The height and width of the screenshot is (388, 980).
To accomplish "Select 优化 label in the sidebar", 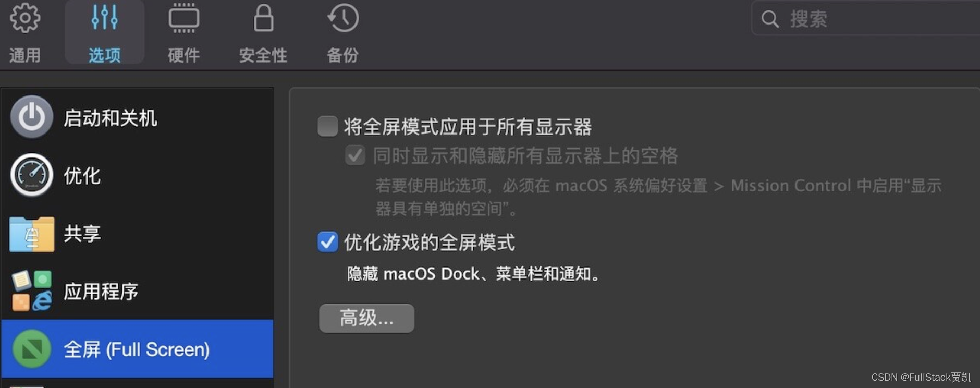I will coord(82,176).
